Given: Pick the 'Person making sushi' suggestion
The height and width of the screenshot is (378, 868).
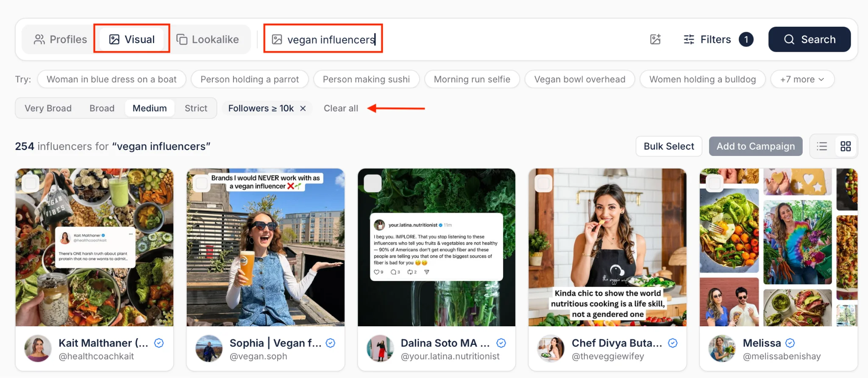Looking at the screenshot, I should 366,79.
